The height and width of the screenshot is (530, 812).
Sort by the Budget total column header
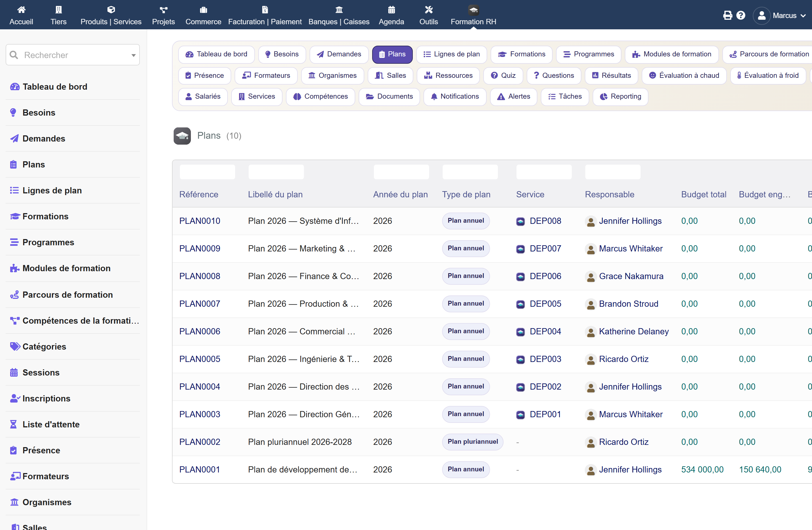(703, 195)
